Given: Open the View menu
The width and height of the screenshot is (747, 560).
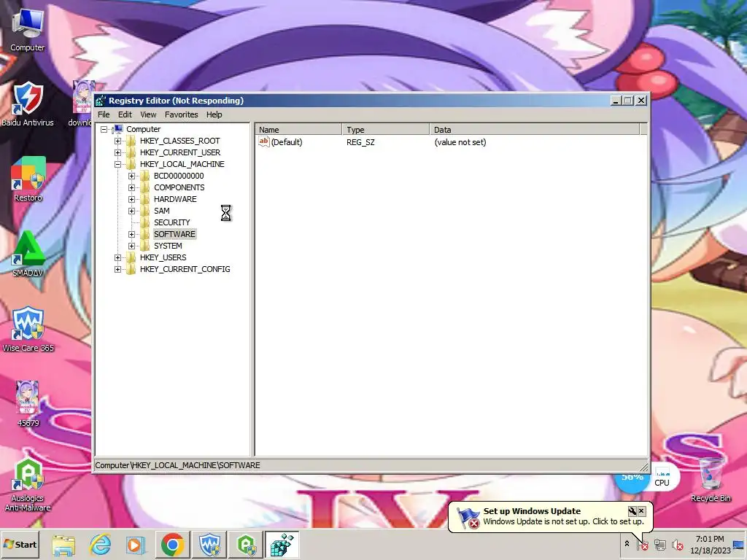Looking at the screenshot, I should pos(148,114).
